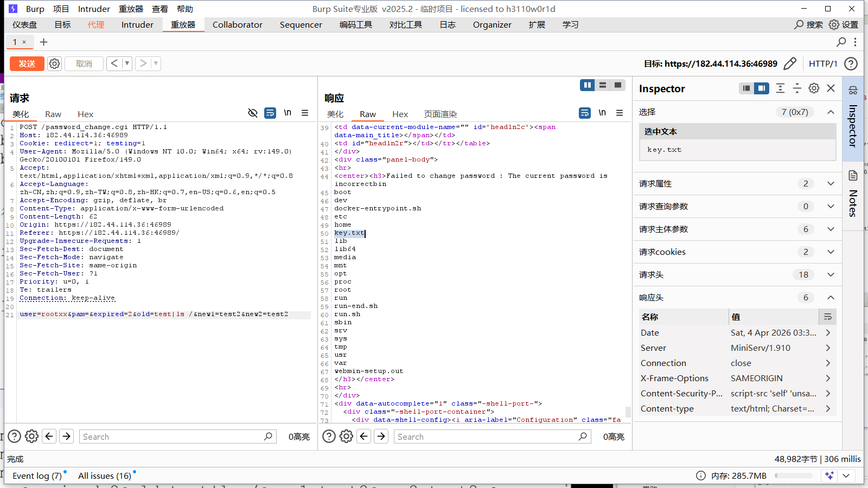Dock Inspector panel to the right layout
This screenshot has width=868, height=488.
coord(762,88)
